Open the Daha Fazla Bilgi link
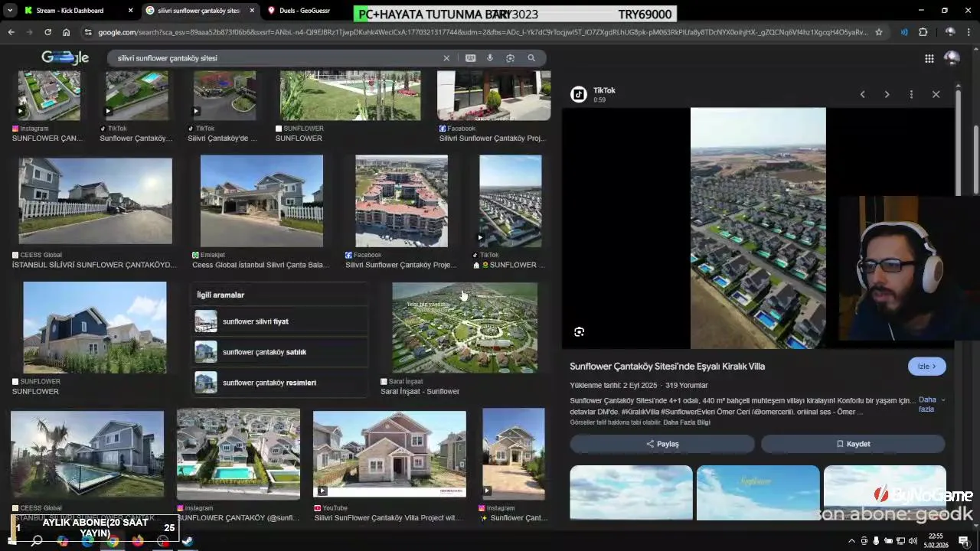The image size is (980, 551). [x=687, y=422]
